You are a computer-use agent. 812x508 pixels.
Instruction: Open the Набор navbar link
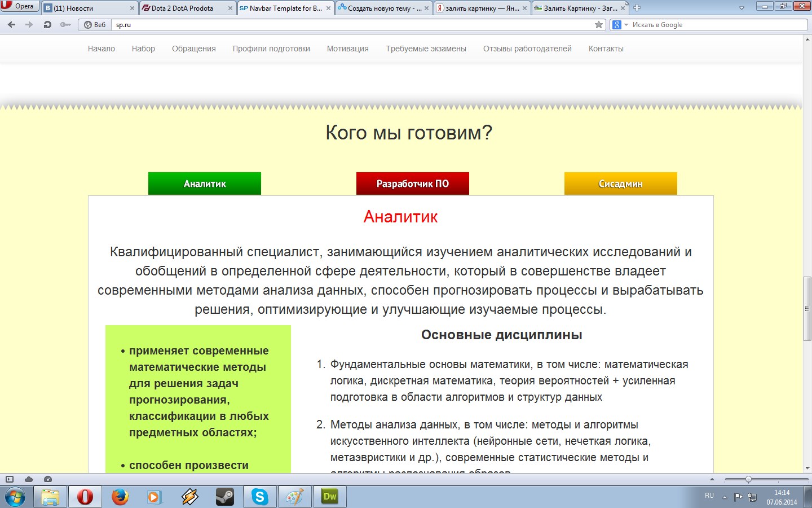point(143,49)
